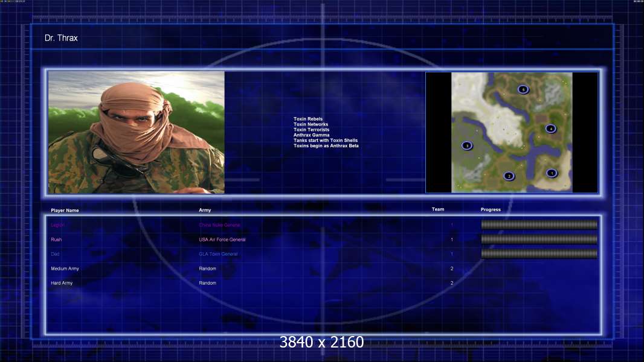This screenshot has width=644, height=362.
Task: Click USA Air Force General army entry
Action: click(222, 240)
